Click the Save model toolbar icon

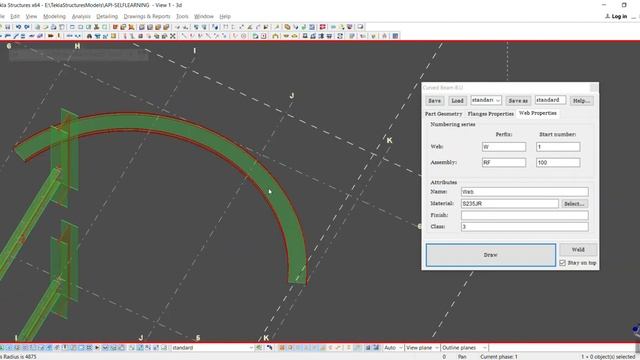pos(7,27)
